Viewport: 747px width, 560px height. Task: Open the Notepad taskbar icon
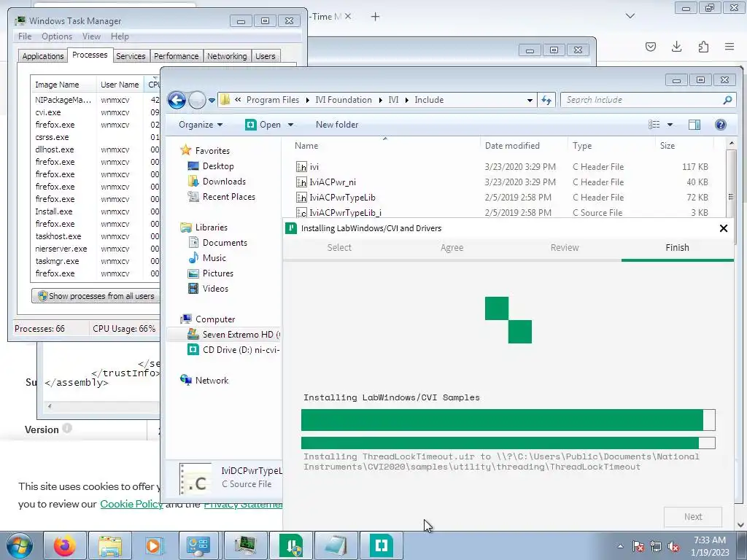tap(336, 545)
